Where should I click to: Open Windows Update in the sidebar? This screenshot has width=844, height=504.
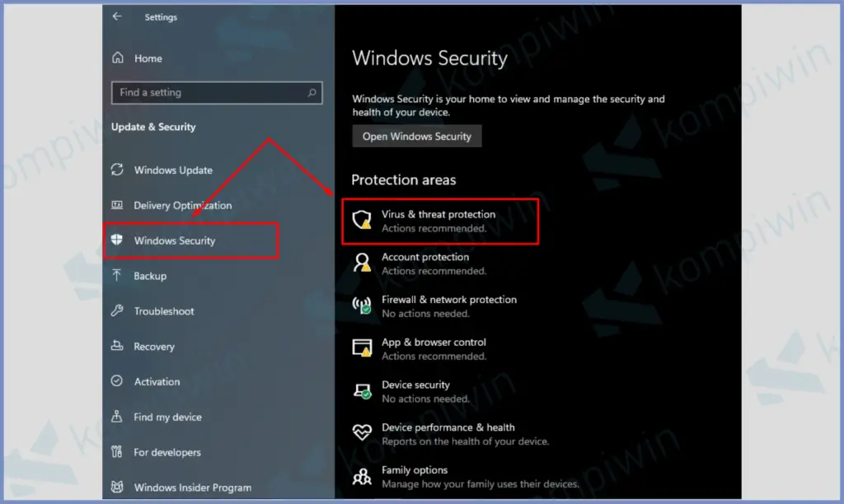[173, 170]
